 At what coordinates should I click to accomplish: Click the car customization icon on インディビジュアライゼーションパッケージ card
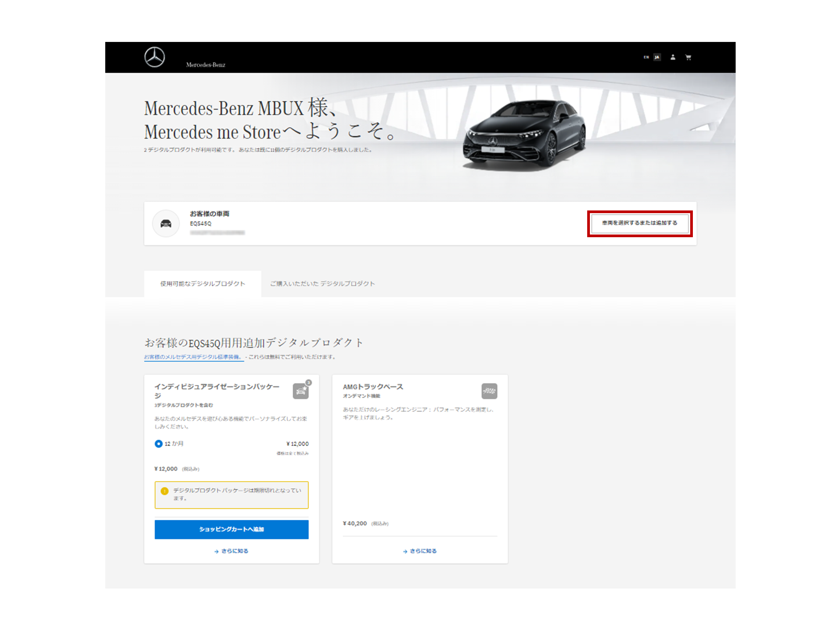click(301, 391)
